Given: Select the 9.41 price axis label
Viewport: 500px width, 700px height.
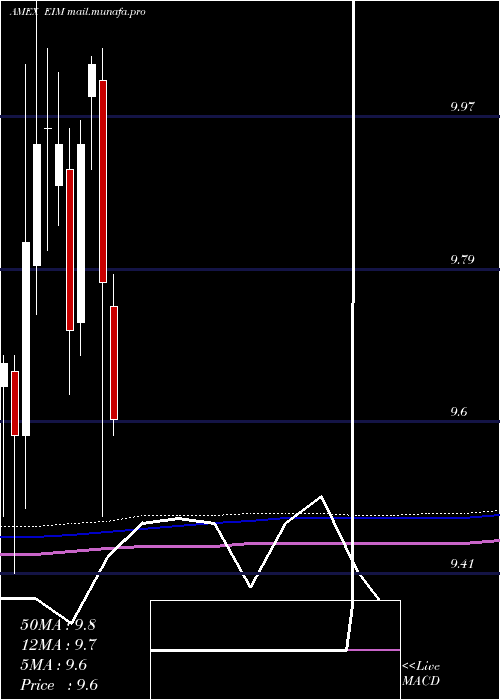Looking at the screenshot, I should coord(462,563).
